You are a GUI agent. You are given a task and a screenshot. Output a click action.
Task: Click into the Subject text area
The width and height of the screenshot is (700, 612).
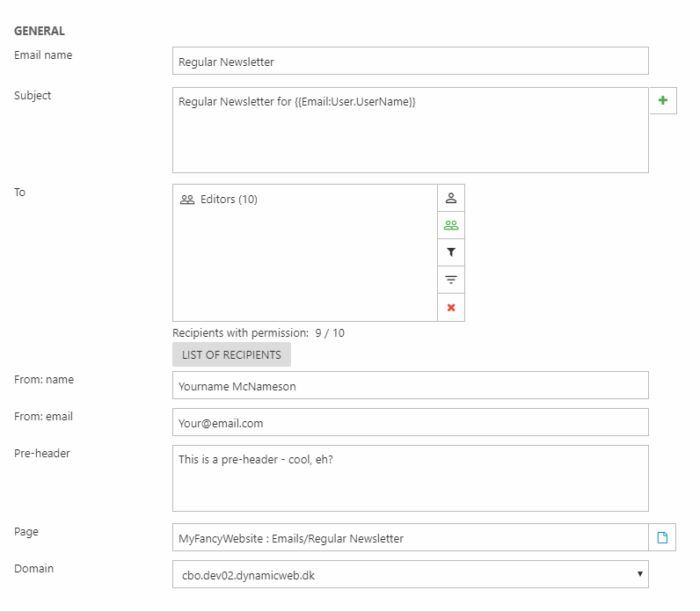(411, 130)
